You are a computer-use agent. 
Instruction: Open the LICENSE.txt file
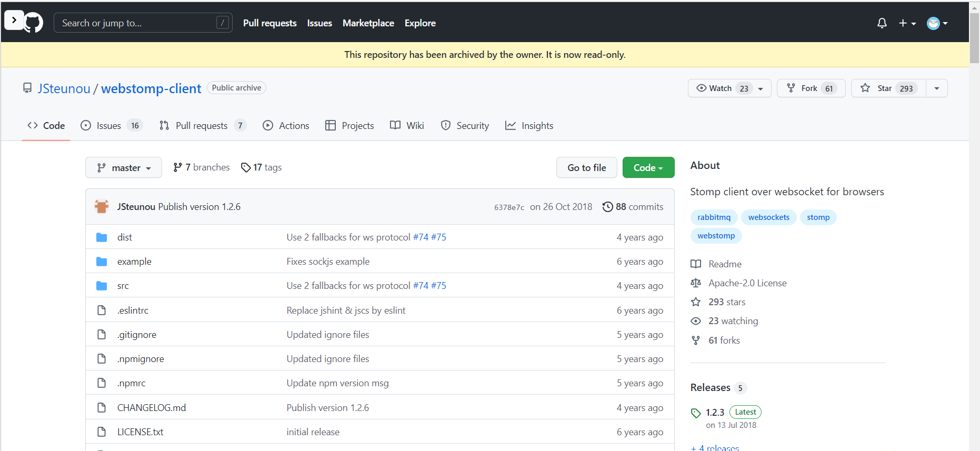(x=141, y=432)
